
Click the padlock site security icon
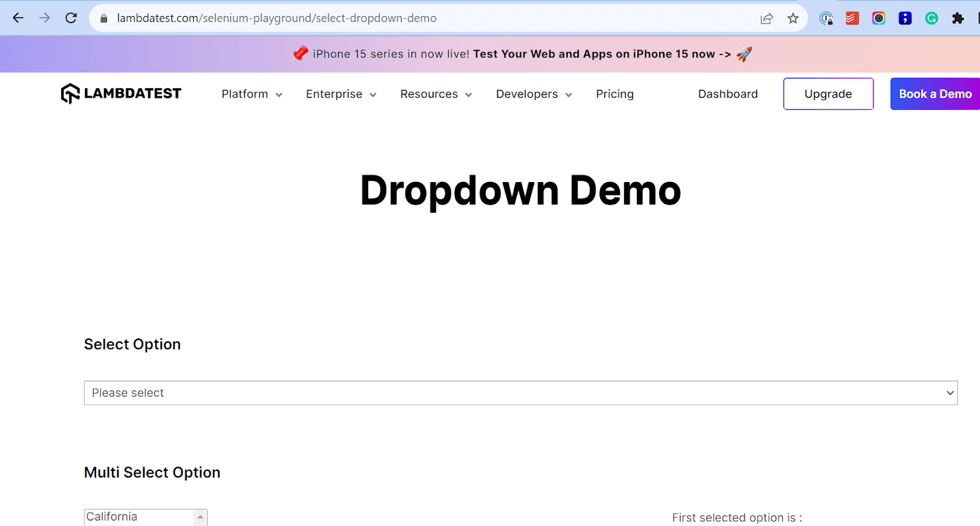(x=104, y=18)
